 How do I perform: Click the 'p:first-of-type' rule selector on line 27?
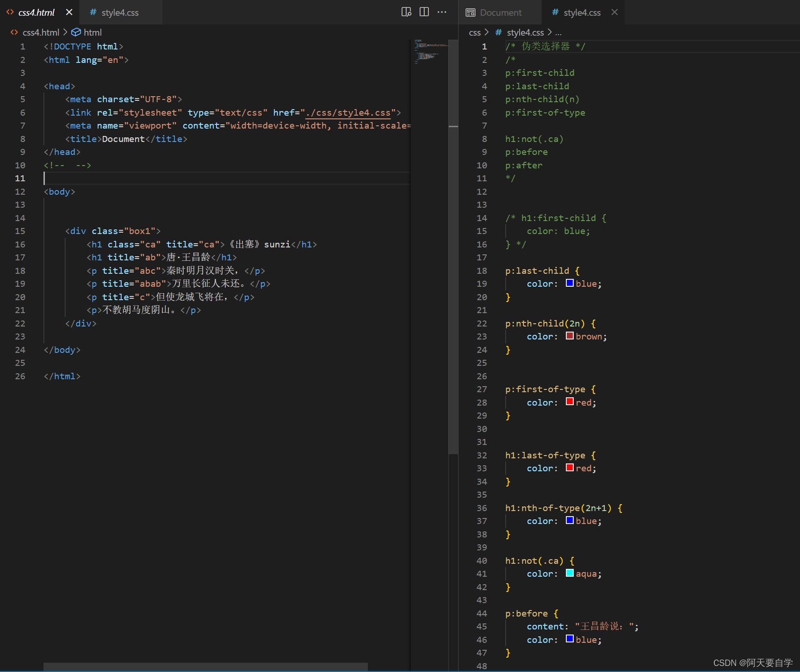tap(545, 389)
